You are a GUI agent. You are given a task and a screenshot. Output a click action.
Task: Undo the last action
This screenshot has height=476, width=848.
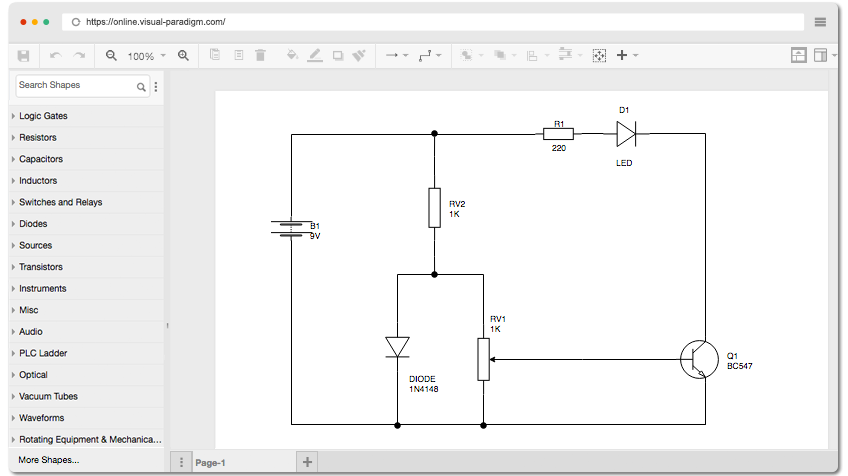coord(55,56)
